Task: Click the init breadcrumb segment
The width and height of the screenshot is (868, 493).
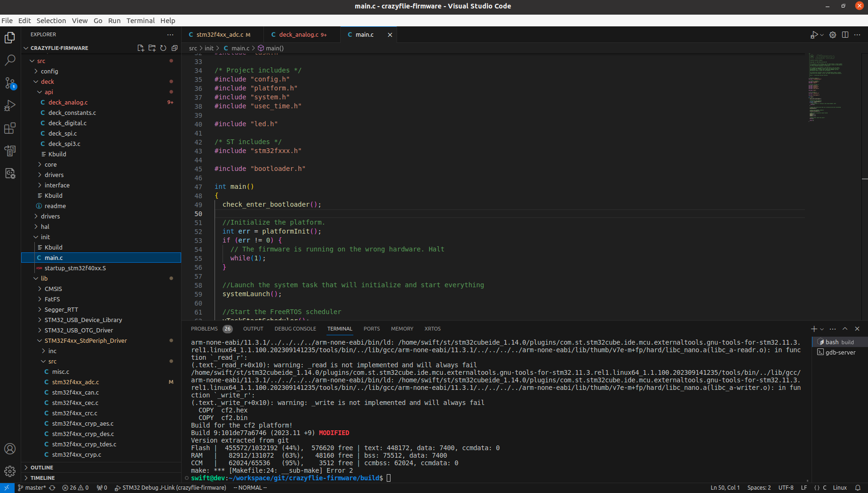Action: 209,48
